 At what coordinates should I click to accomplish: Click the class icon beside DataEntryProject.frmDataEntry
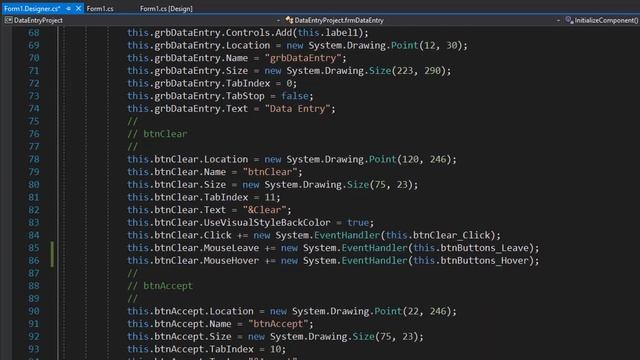tap(289, 20)
